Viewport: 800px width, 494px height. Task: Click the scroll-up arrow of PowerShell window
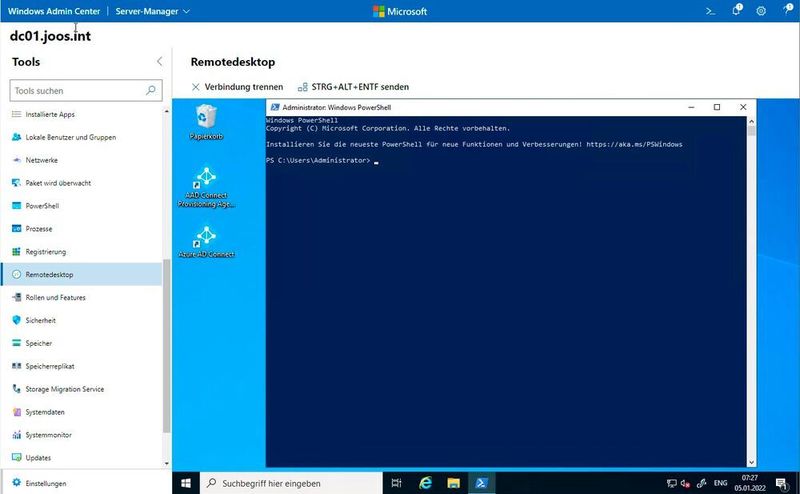point(751,121)
